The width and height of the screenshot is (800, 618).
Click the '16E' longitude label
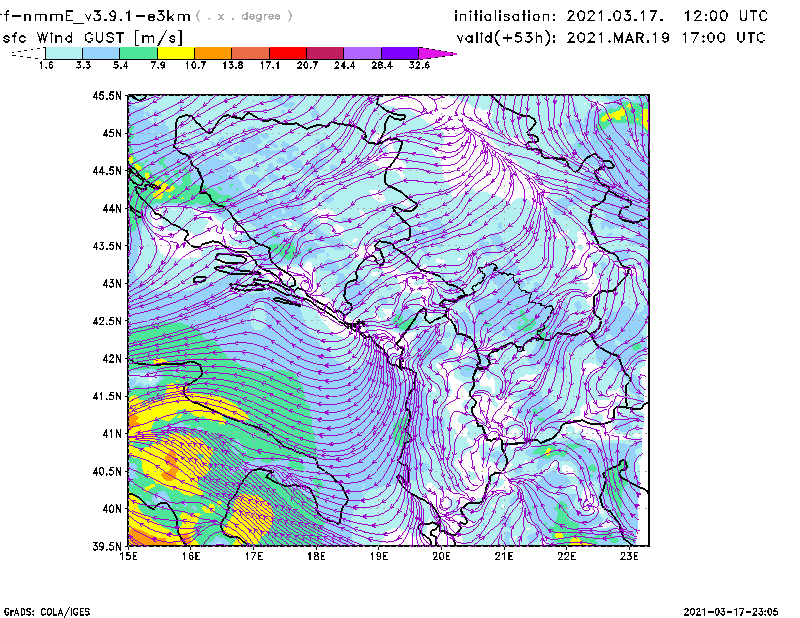191,556
